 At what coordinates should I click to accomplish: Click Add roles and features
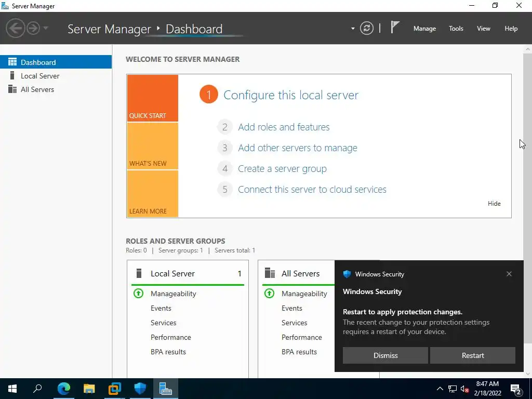(284, 127)
